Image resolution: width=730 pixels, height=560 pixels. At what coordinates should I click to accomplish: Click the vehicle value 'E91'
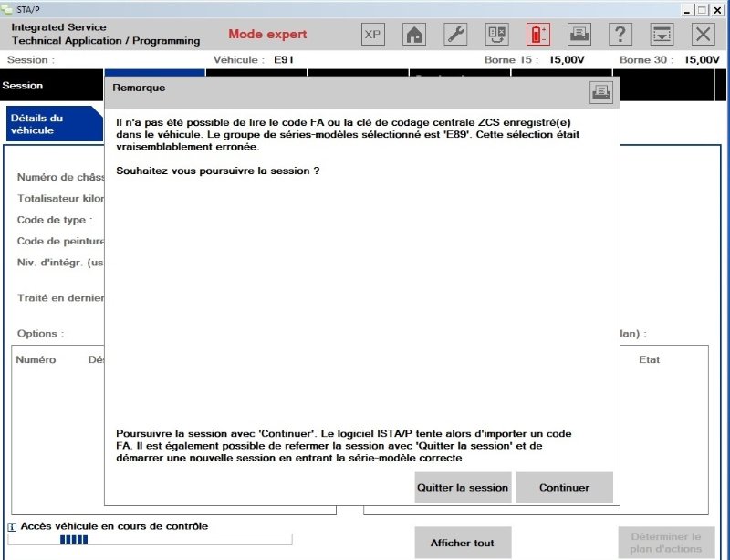[x=284, y=59]
